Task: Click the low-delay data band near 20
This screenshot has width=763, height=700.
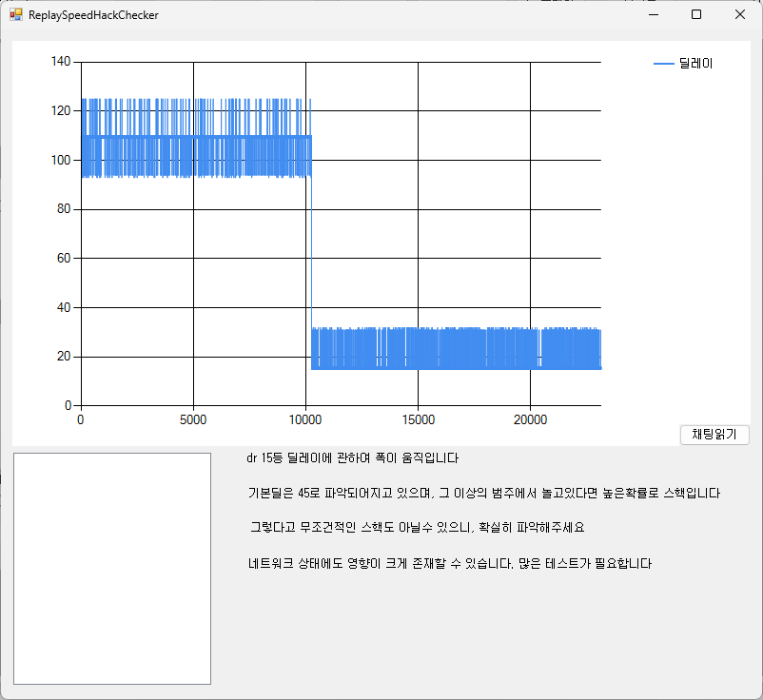Action: [457, 349]
